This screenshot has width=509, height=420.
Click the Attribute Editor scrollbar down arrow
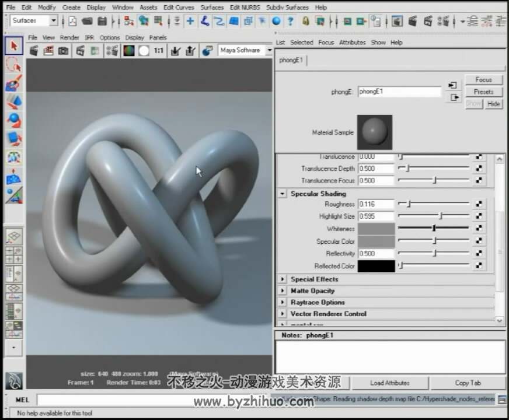[499, 320]
